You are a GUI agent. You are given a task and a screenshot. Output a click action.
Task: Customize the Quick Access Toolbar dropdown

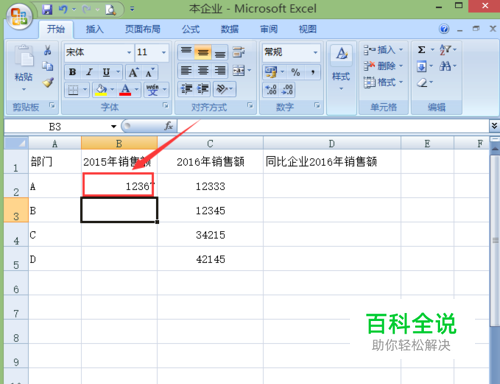pos(132,9)
